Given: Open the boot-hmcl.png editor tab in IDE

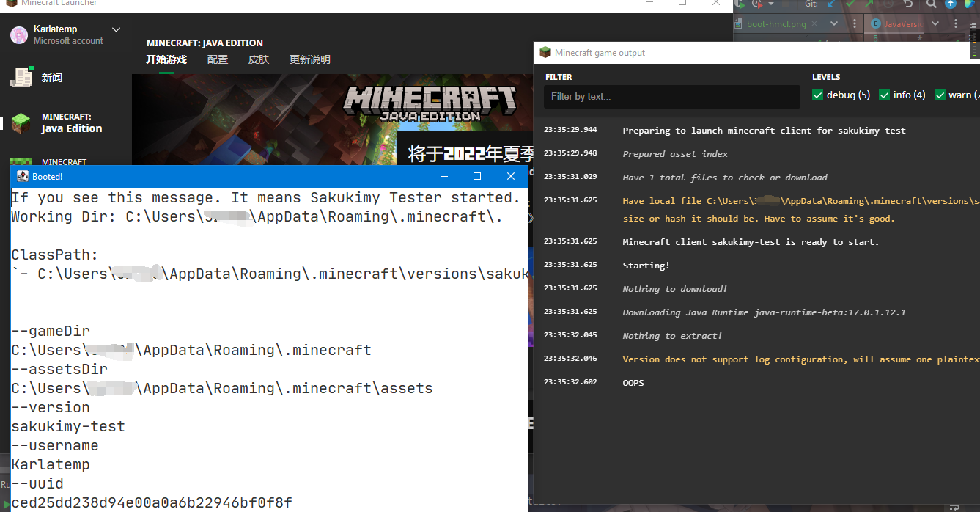Looking at the screenshot, I should tap(776, 24).
